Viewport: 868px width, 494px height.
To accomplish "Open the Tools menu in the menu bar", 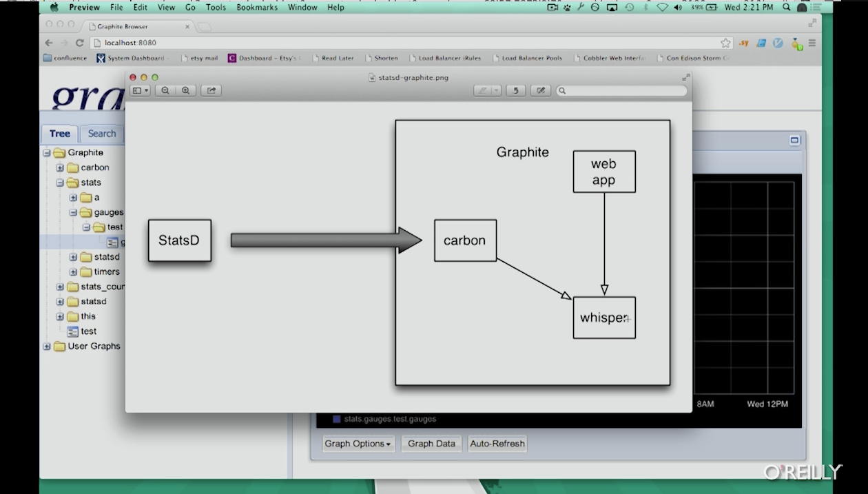I will pos(216,8).
